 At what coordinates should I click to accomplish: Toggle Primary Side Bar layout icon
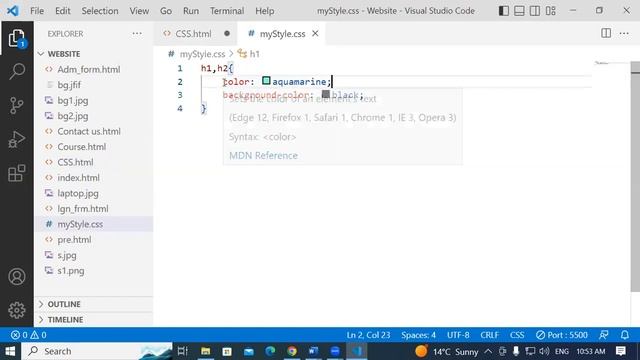504,11
